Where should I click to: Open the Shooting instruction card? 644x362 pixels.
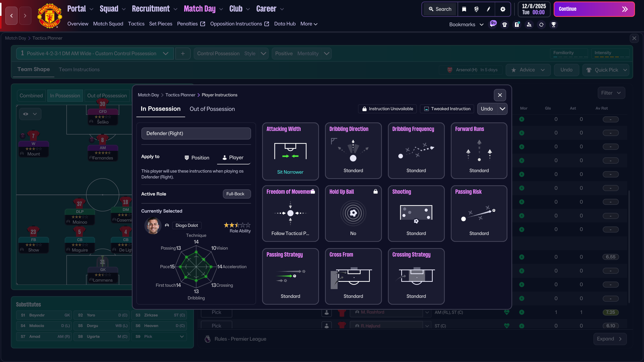click(416, 213)
